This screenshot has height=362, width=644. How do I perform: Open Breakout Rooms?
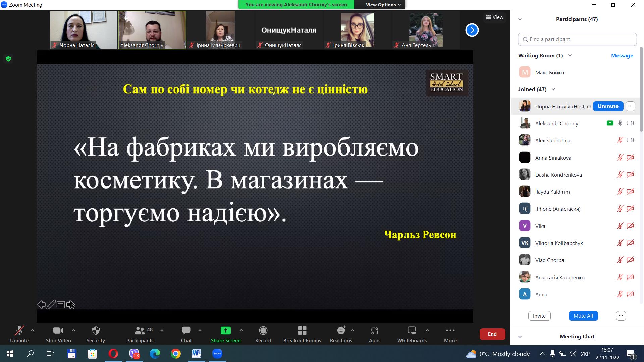tap(302, 331)
